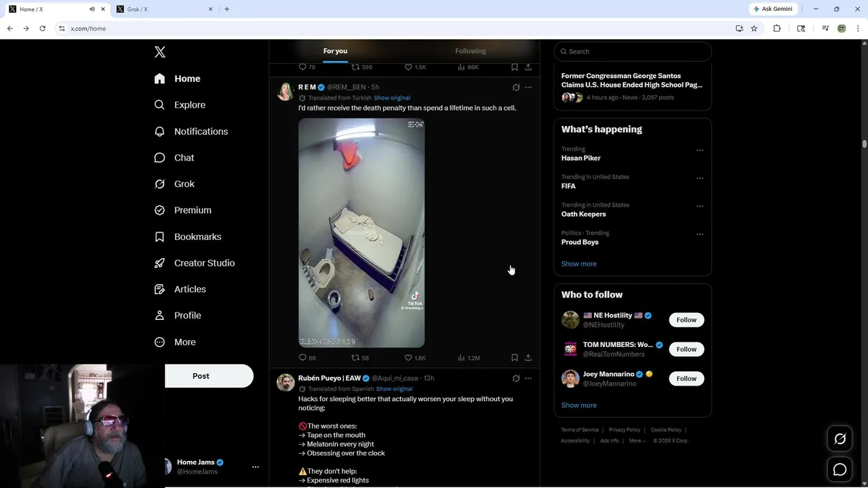Open Rubén Pueyo's profile avatar
The width and height of the screenshot is (868, 488).
285,383
